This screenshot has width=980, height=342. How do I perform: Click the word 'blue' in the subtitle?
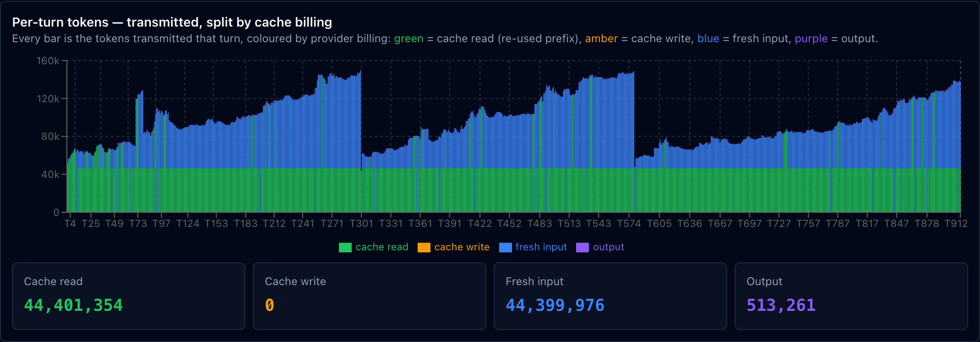(708, 39)
